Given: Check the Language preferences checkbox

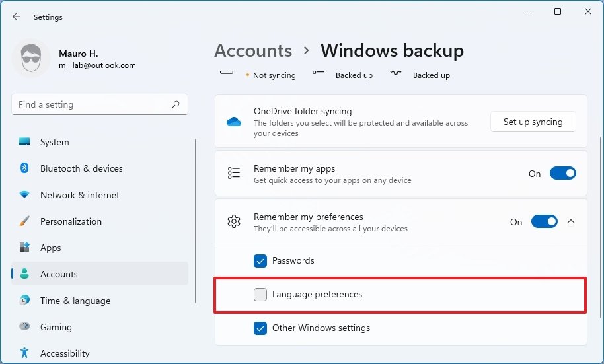Looking at the screenshot, I should point(260,295).
